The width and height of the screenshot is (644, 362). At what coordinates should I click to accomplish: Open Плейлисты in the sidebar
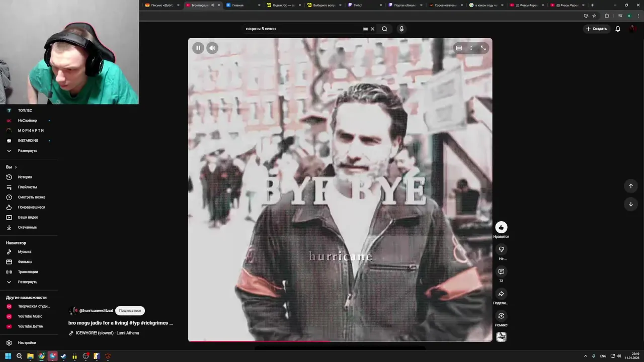coord(29,187)
